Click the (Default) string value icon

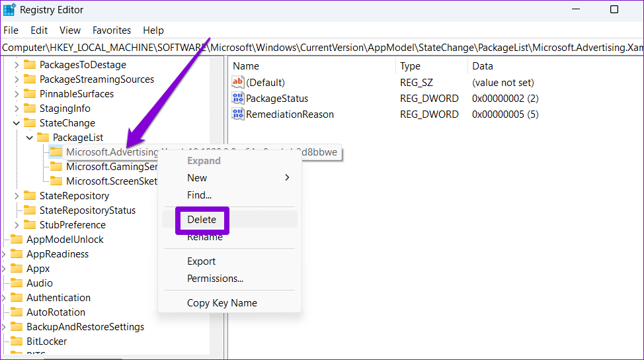point(238,82)
